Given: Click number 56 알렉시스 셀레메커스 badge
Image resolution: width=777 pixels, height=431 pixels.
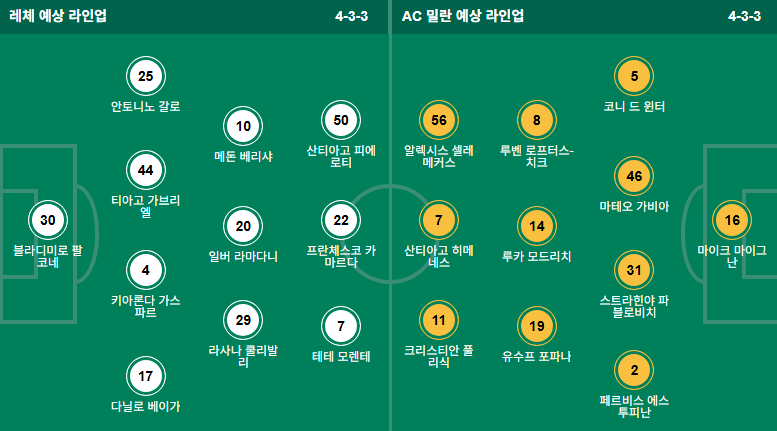Looking at the screenshot, I should 439,120.
